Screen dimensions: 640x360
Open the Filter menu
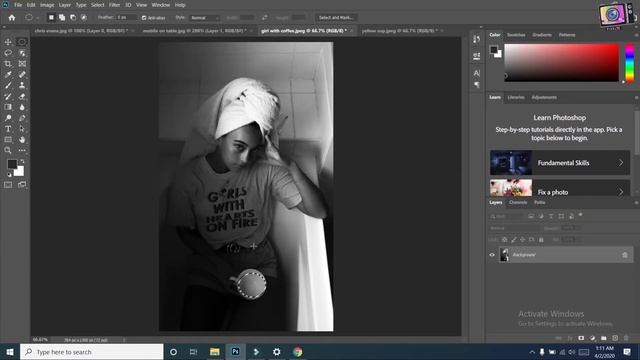click(x=114, y=5)
